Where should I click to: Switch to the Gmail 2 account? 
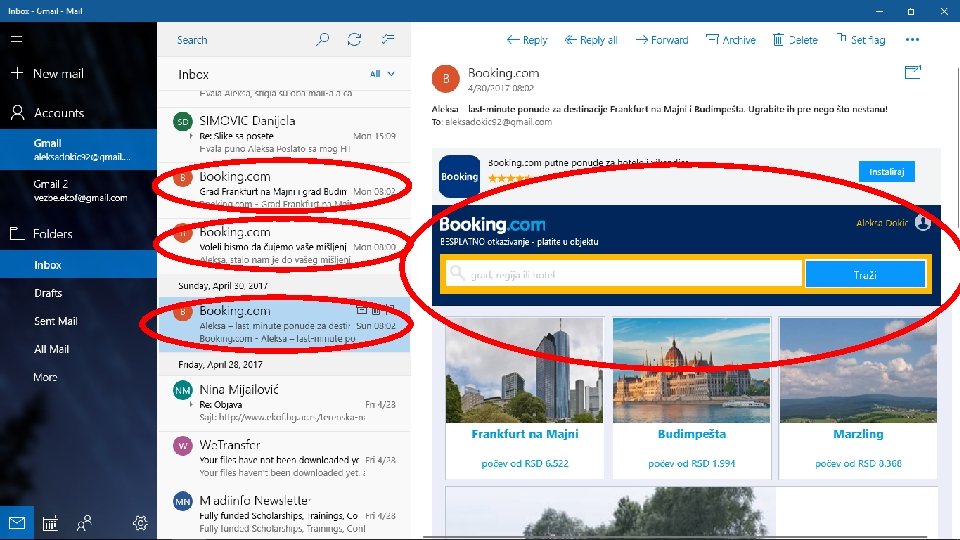[78, 190]
